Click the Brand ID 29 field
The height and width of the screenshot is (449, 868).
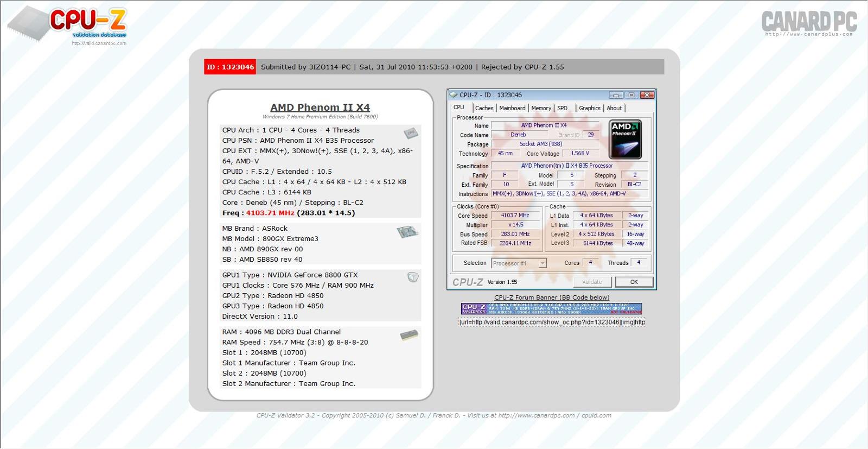tap(591, 135)
